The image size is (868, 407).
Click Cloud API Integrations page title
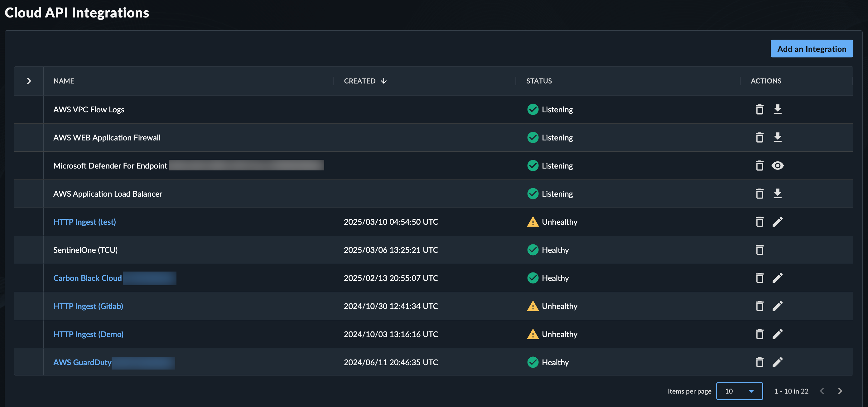(77, 13)
